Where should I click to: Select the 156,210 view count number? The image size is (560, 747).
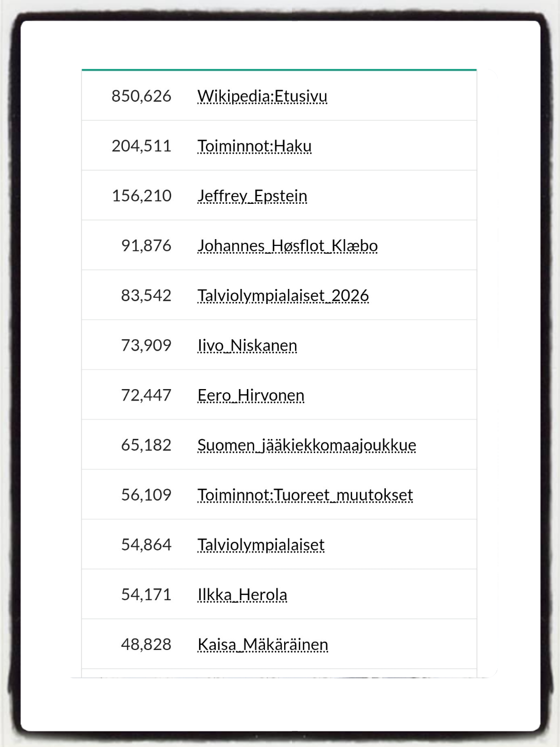coord(142,196)
